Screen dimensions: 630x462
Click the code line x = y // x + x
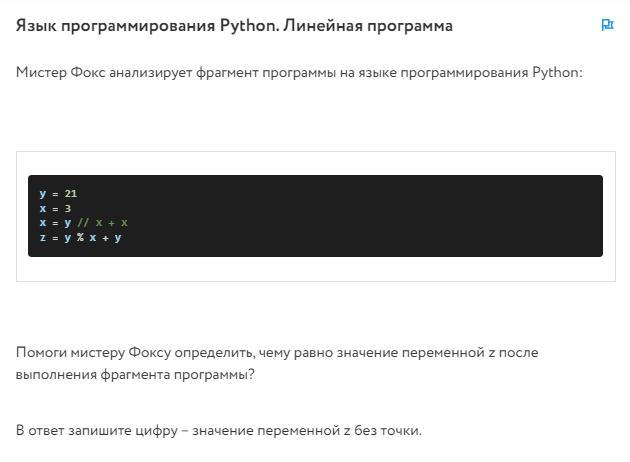tap(84, 223)
